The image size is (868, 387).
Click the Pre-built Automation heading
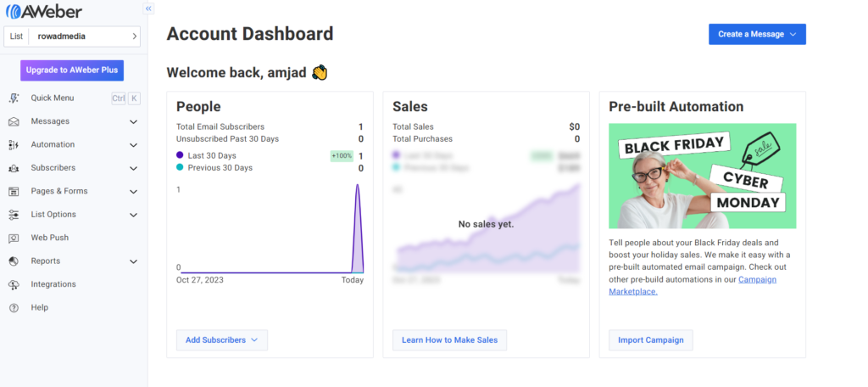(676, 106)
